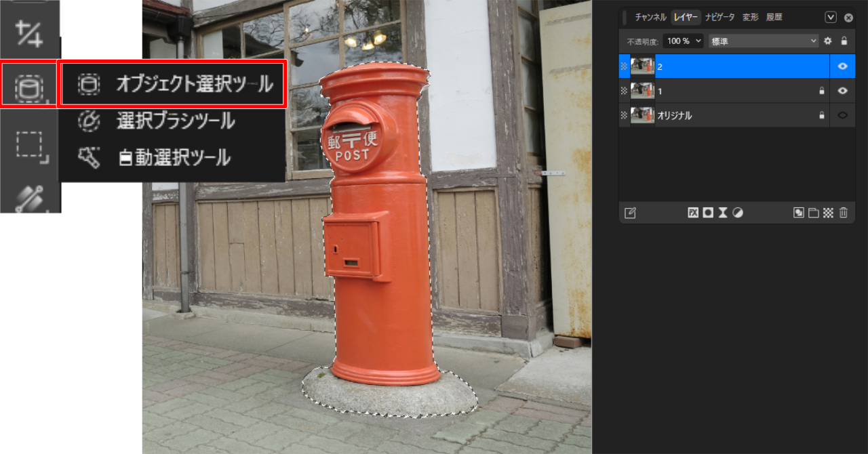Screen dimensions: 868x454
Task: Choose 自動選択ツール from the flyout
Action: 154,158
